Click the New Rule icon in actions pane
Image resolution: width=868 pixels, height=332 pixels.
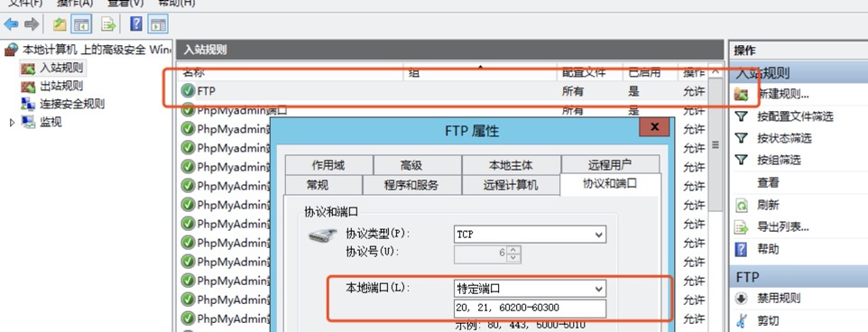coord(742,94)
